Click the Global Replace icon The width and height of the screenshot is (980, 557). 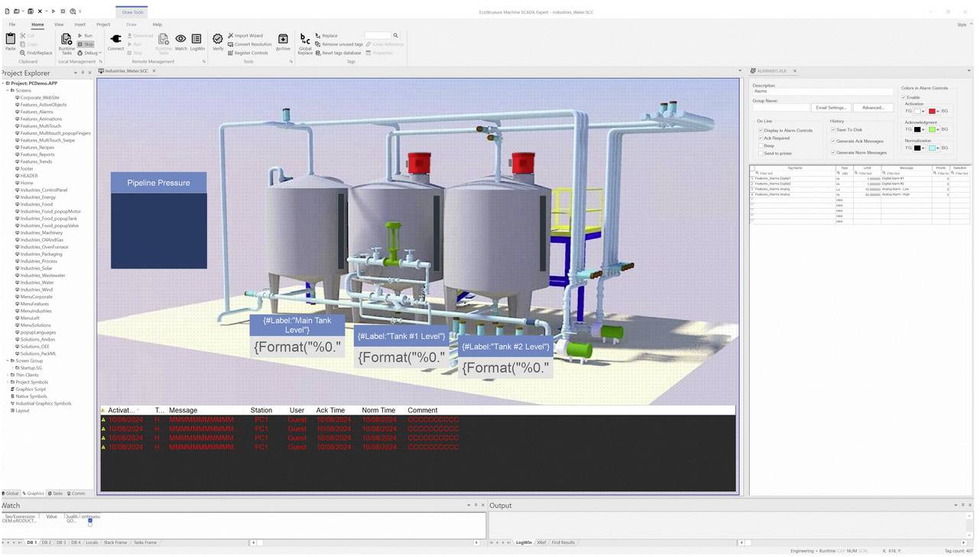[x=304, y=42]
